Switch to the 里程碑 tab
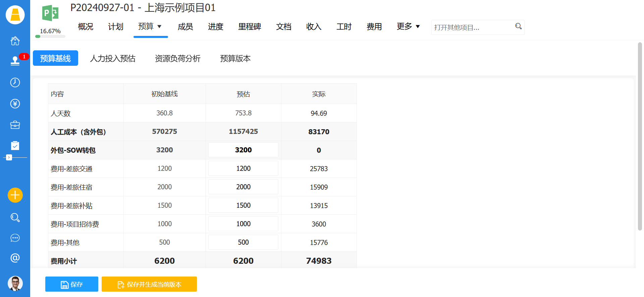 click(x=250, y=27)
